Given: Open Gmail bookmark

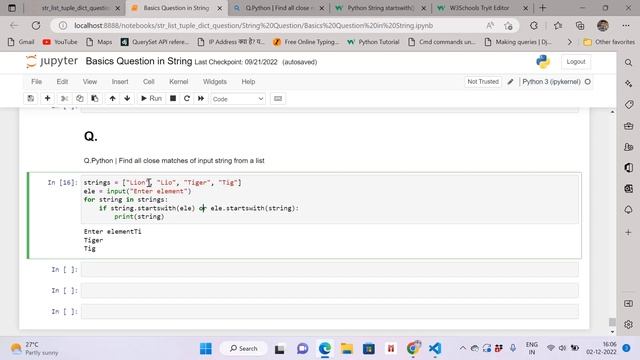Looking at the screenshot, I should point(21,42).
